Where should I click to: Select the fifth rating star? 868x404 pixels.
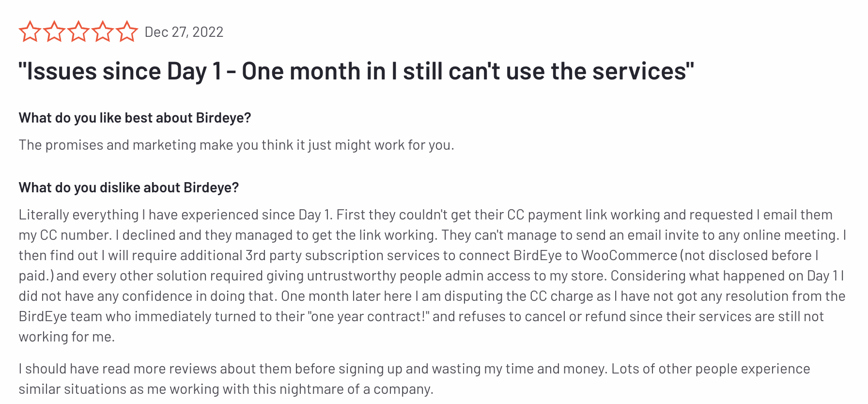pos(127,31)
